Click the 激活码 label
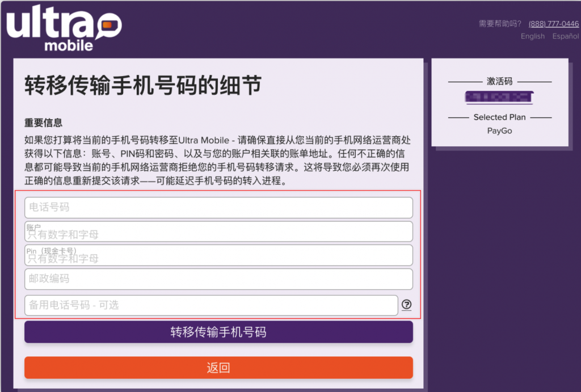This screenshot has height=392, width=581. pos(499,81)
